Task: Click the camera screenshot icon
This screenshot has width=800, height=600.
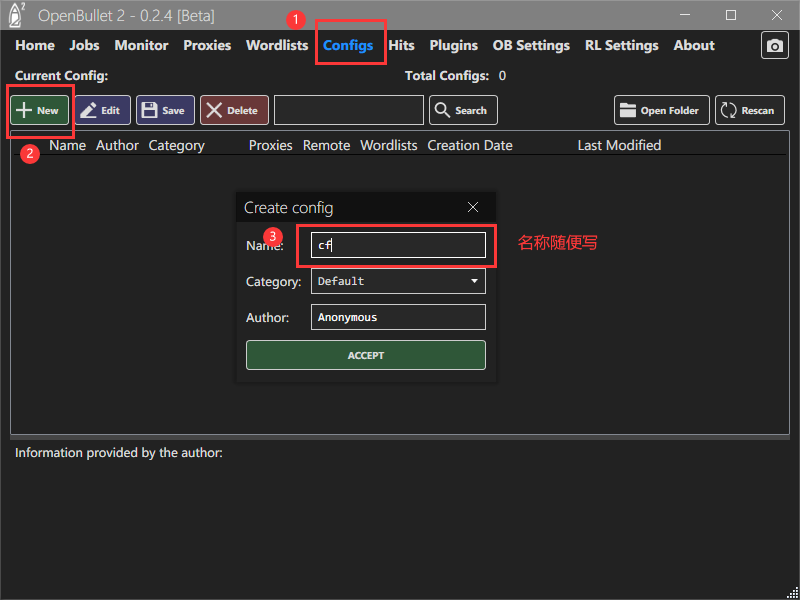Action: (x=774, y=46)
